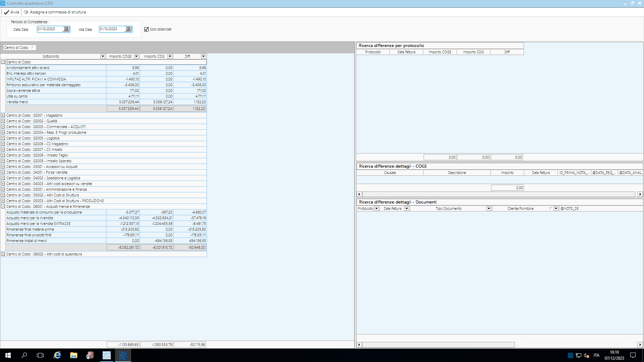Select 'Rimanenze finali materie prime' row

pos(106,229)
